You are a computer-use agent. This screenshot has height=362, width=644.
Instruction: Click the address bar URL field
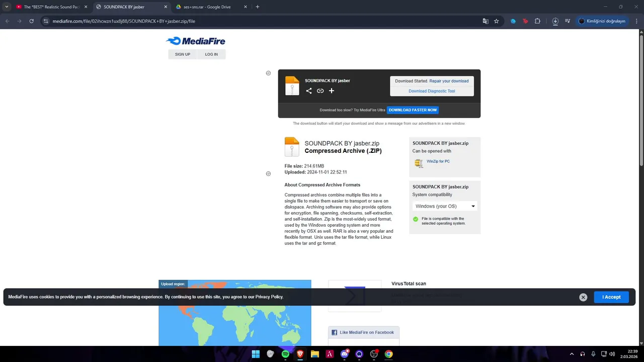click(x=262, y=21)
